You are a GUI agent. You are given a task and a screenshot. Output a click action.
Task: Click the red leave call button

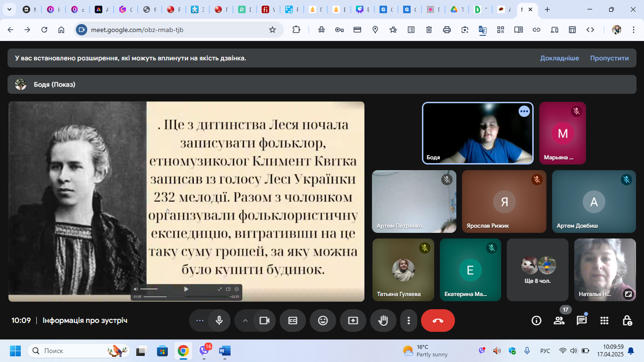tap(438, 321)
